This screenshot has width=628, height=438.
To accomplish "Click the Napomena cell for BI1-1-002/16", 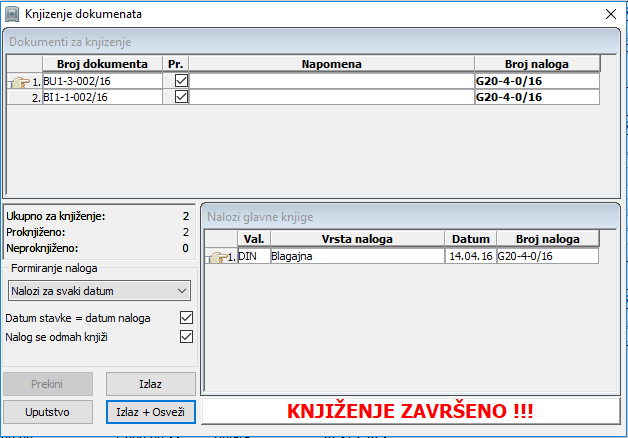I will (332, 97).
